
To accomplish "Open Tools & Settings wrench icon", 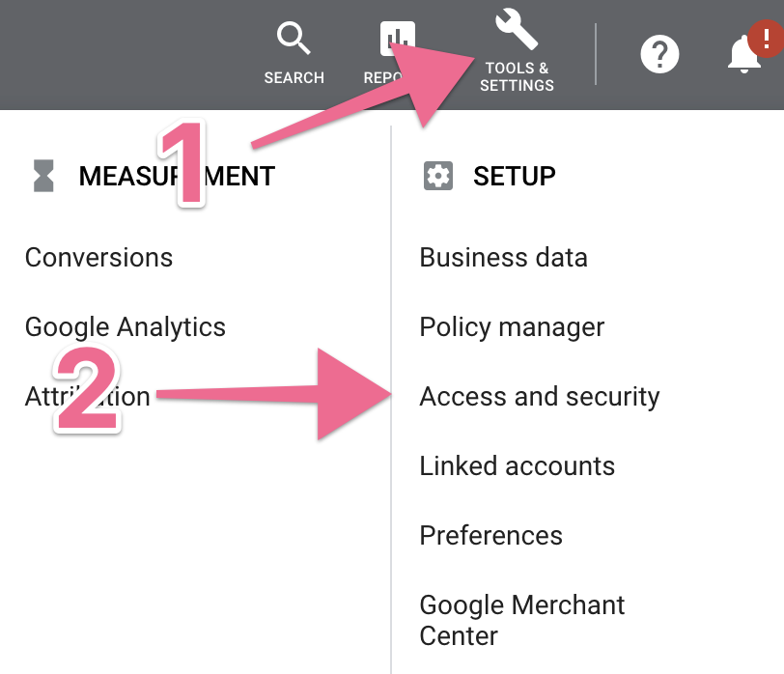I will pyautogui.click(x=518, y=31).
